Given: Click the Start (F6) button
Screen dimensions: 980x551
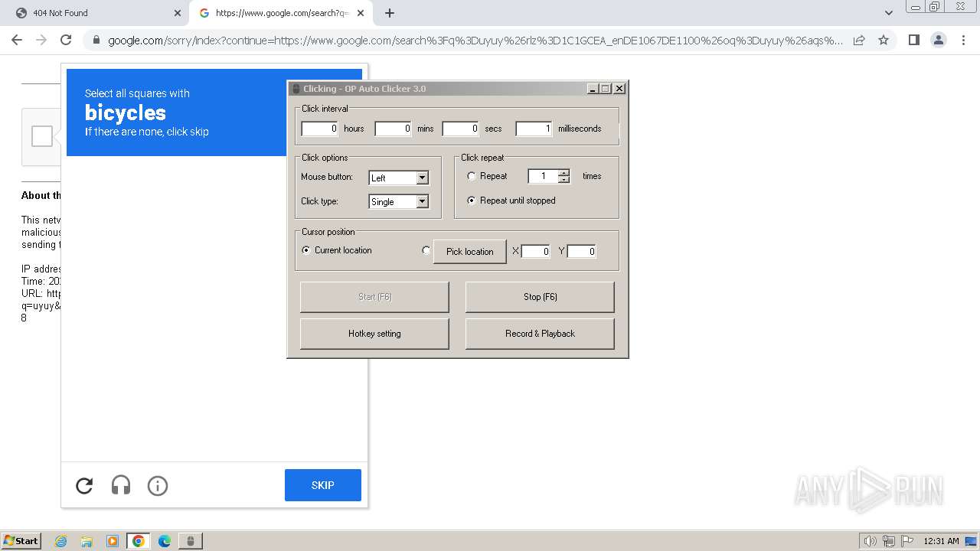Looking at the screenshot, I should [x=374, y=297].
